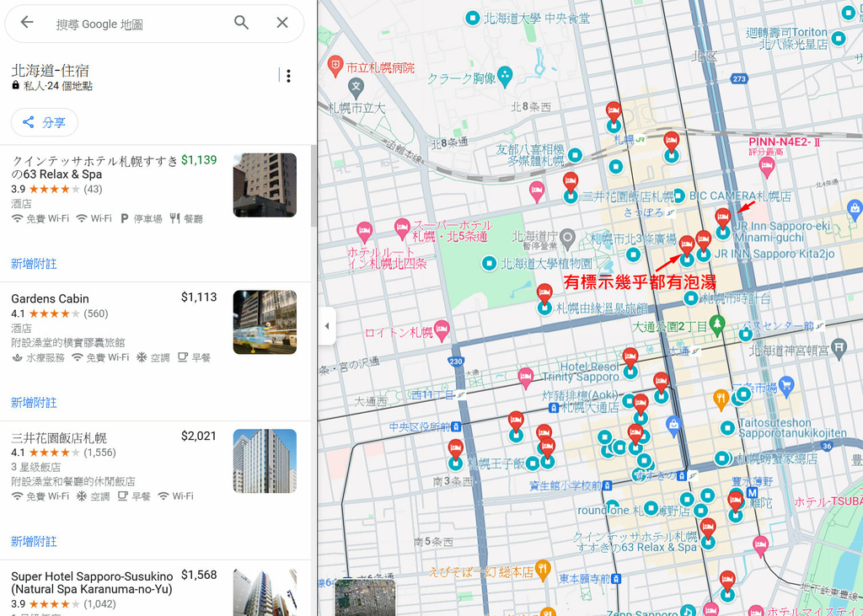Click the ホテルルートイン札幌北四条 hotel marker

coord(364,233)
